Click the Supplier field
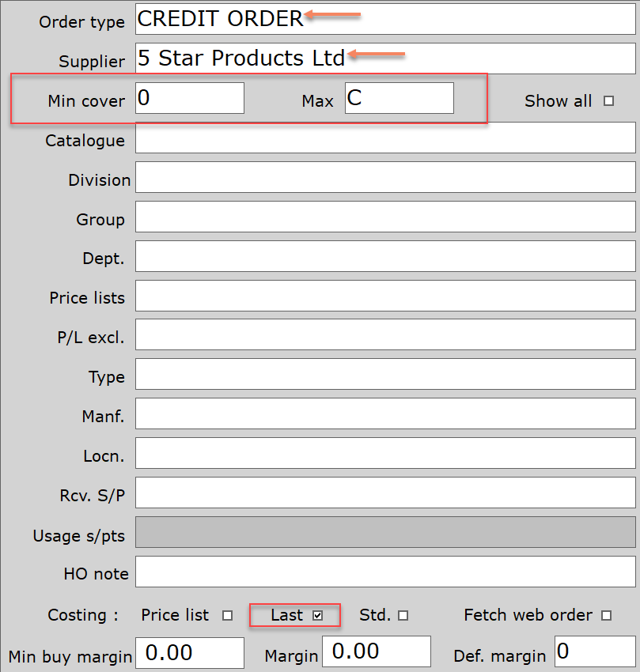Screen dimensions: 640x672 click(x=385, y=59)
